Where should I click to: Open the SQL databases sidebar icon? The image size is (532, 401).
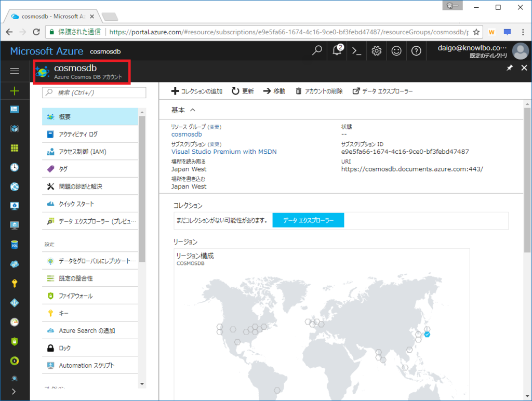coord(14,245)
